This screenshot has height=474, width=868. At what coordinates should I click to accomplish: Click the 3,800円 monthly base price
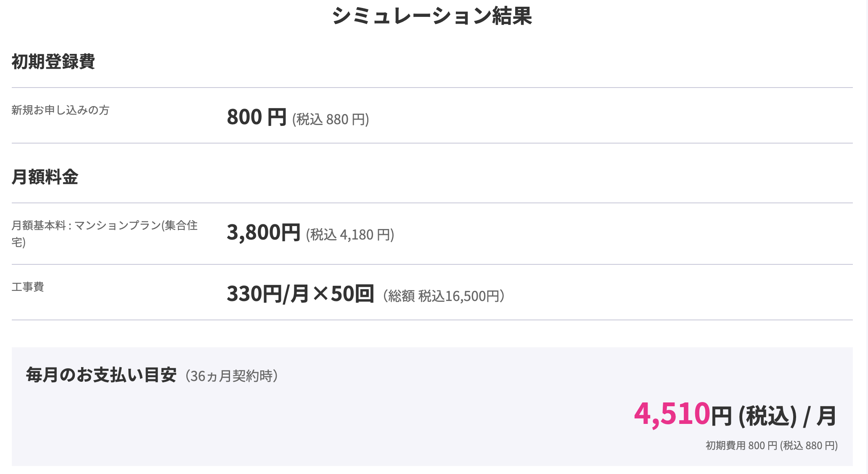263,232
